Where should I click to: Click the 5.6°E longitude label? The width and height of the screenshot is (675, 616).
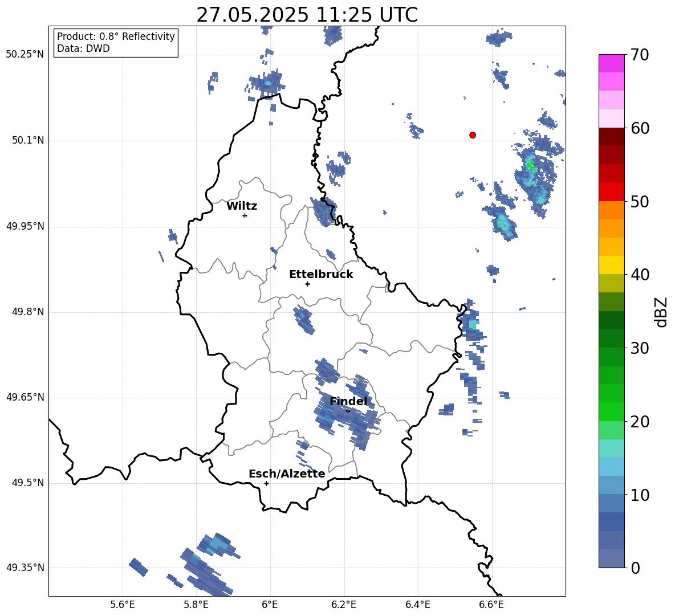(123, 605)
